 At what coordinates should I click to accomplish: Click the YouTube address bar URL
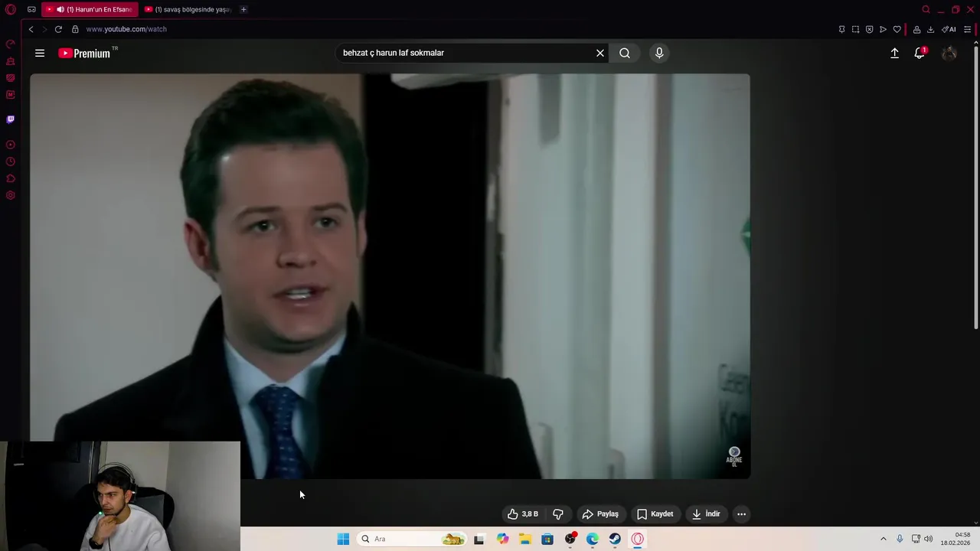pyautogui.click(x=126, y=29)
